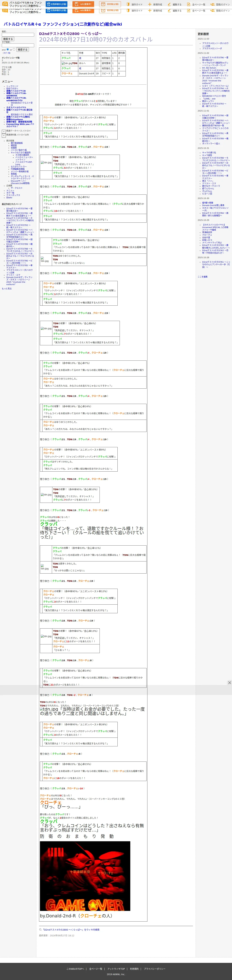Screen dimensions: 232x980
Task: Open テストボックス link
Action: coord(13,195)
